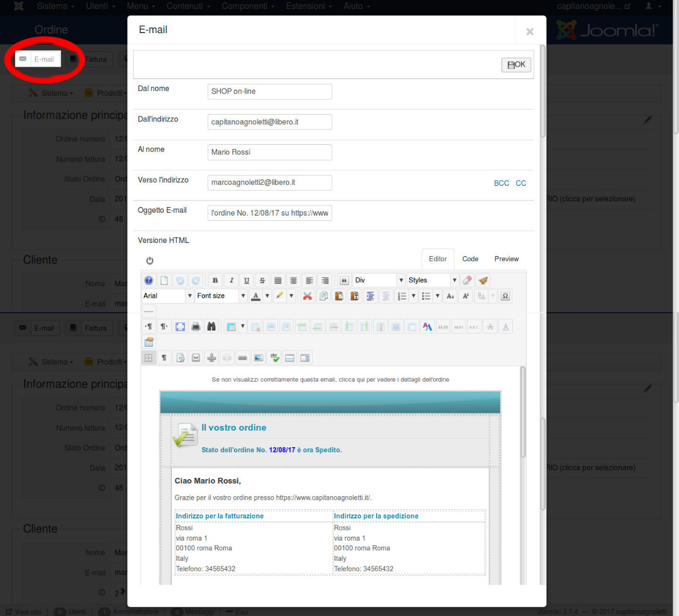Expand the table icon dropdown arrow
Viewport: 679px width, 616px height.
(242, 327)
